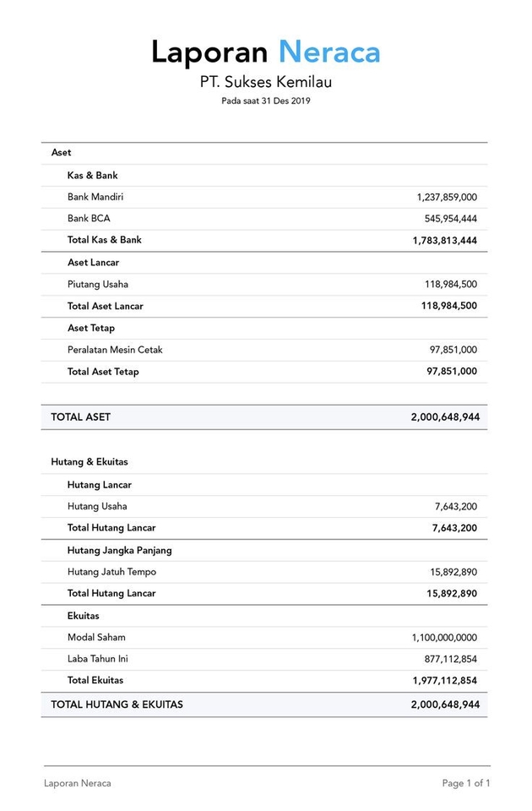Click the Piutang Usaha line item
Screen dimensions: 532x811
pyautogui.click(x=98, y=285)
